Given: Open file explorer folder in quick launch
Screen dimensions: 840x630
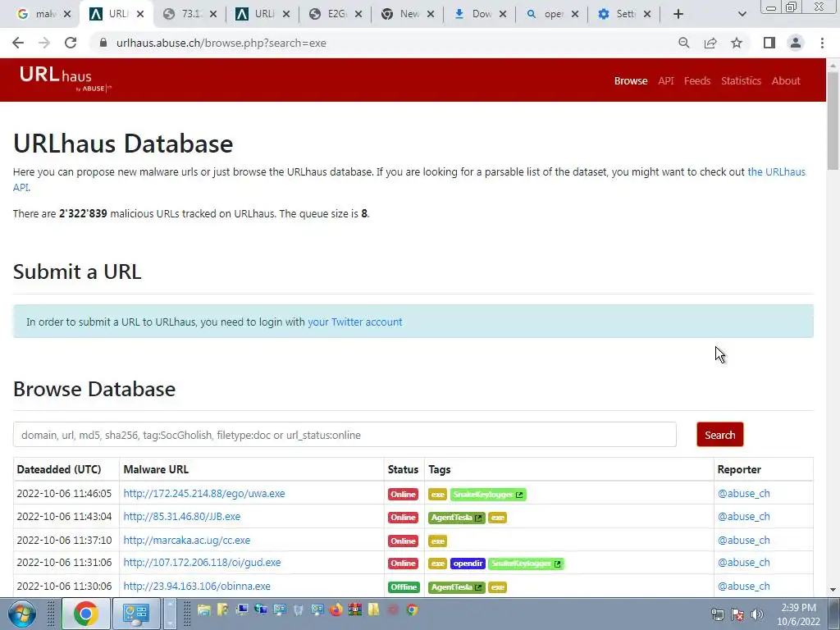Looking at the screenshot, I should click(203, 609).
